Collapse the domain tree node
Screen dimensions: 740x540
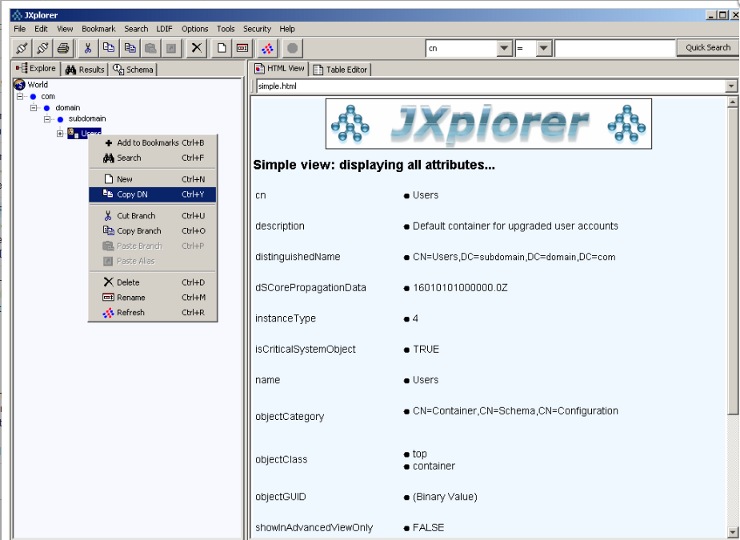tap(34, 108)
